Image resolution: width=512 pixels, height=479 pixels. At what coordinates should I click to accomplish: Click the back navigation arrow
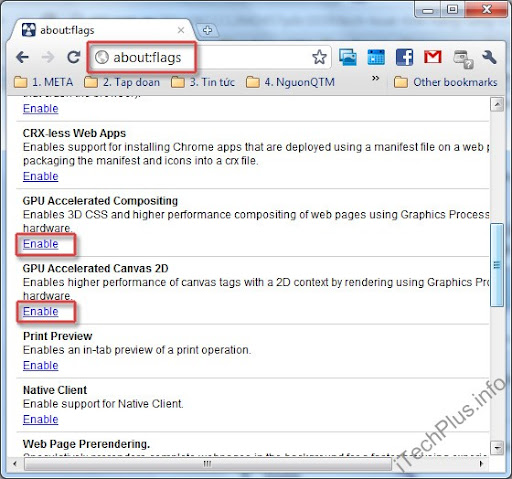point(22,57)
